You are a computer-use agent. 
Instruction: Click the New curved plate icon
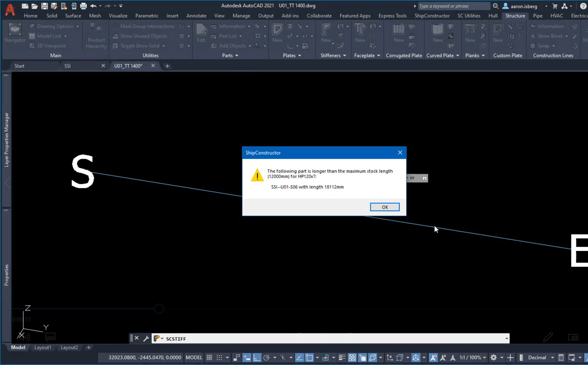(x=438, y=33)
